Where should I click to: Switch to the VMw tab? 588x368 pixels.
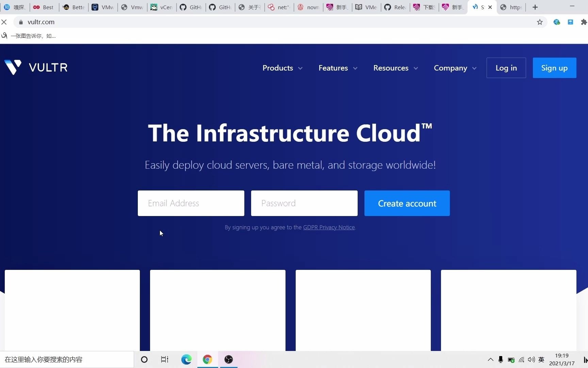coord(103,7)
